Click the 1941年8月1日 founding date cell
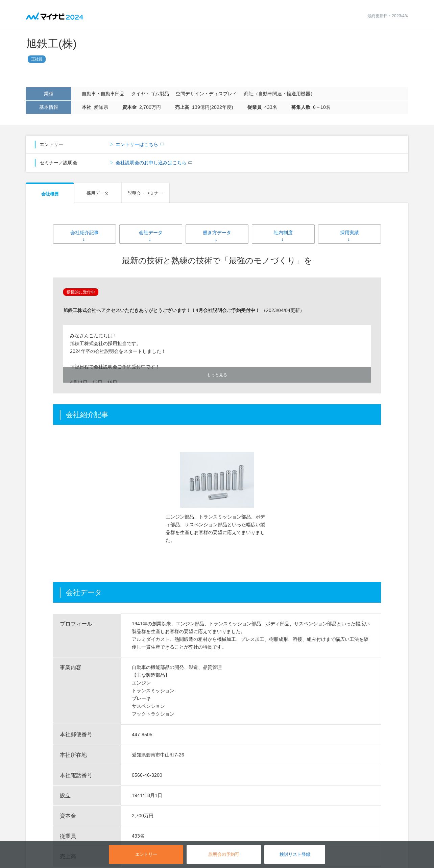434x868 pixels. pyautogui.click(x=251, y=795)
